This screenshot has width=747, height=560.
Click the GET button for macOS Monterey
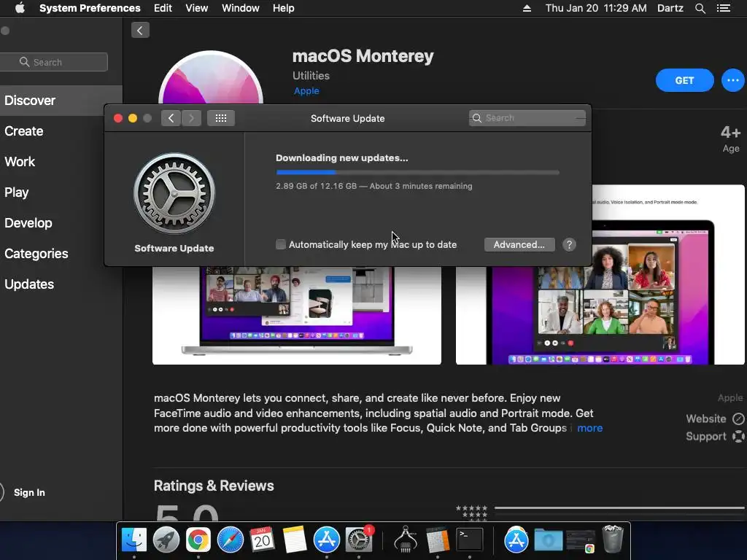(684, 80)
